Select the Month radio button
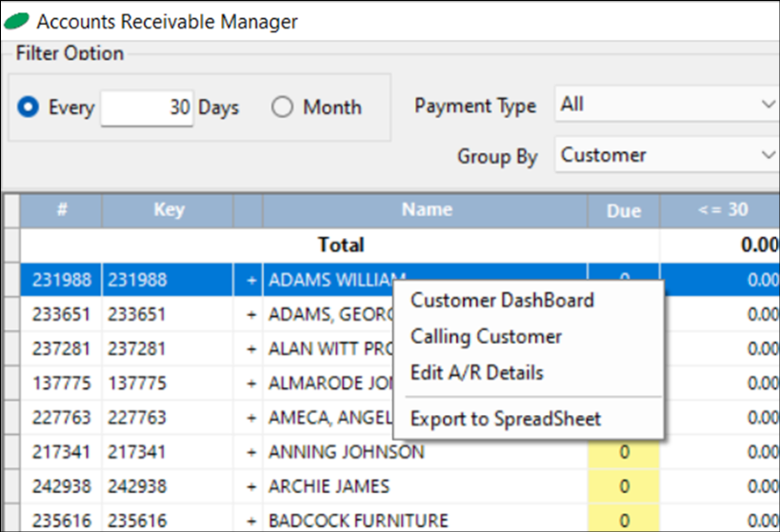The width and height of the screenshot is (780, 532). [x=282, y=108]
